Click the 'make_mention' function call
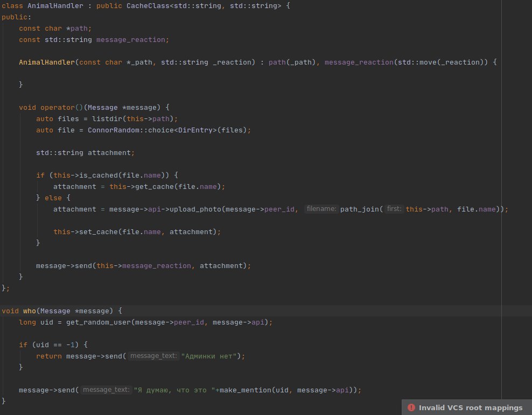Image resolution: width=532 pixels, height=415 pixels. pyautogui.click(x=246, y=390)
